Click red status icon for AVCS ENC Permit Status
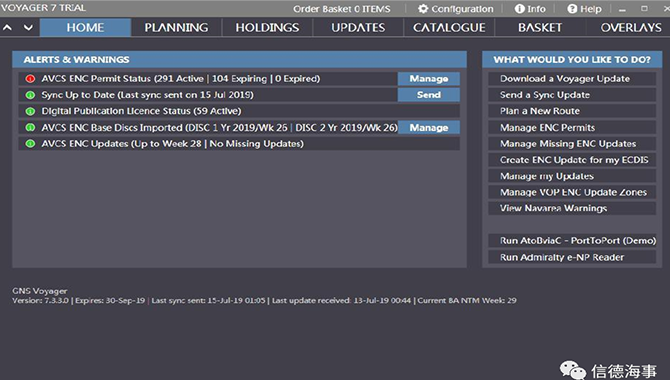 (x=30, y=79)
